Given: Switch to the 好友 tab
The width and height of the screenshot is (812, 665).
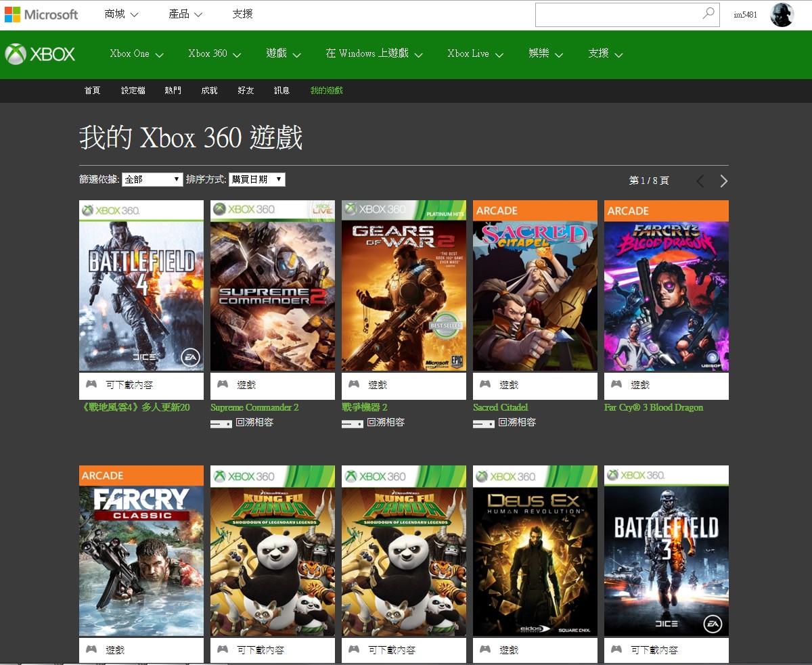Looking at the screenshot, I should [x=246, y=91].
